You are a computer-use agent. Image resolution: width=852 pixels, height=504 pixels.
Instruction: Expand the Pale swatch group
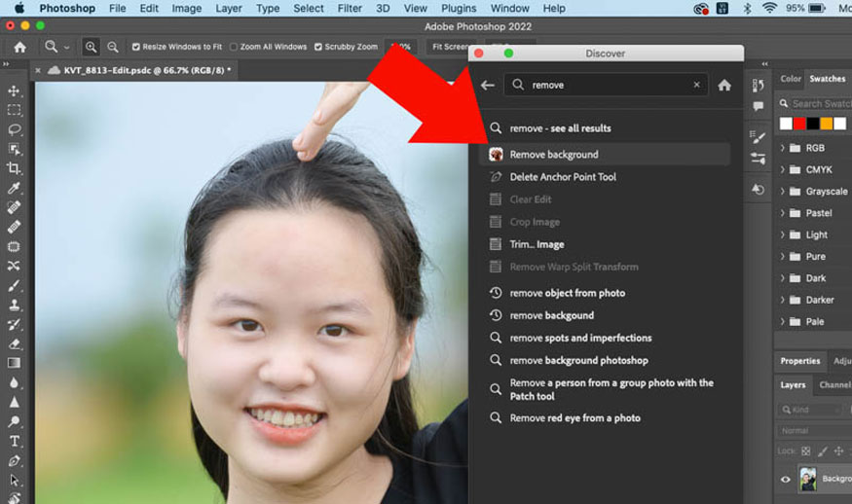click(783, 321)
